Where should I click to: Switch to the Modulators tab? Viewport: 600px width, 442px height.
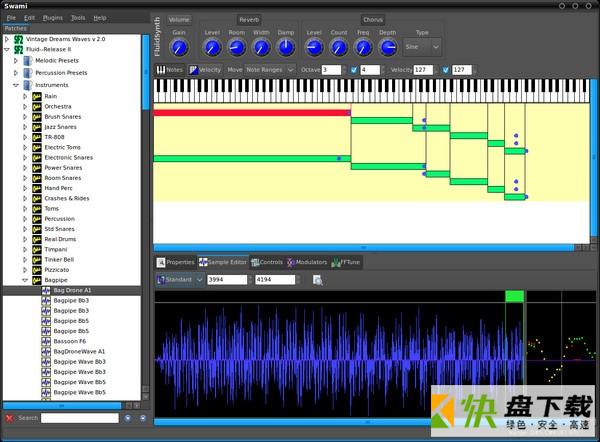307,262
